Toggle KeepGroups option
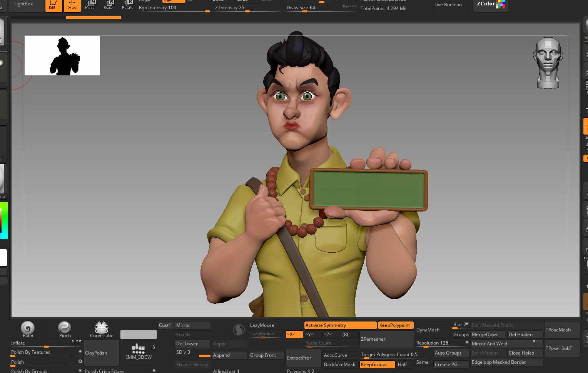The image size is (588, 373). 377,365
